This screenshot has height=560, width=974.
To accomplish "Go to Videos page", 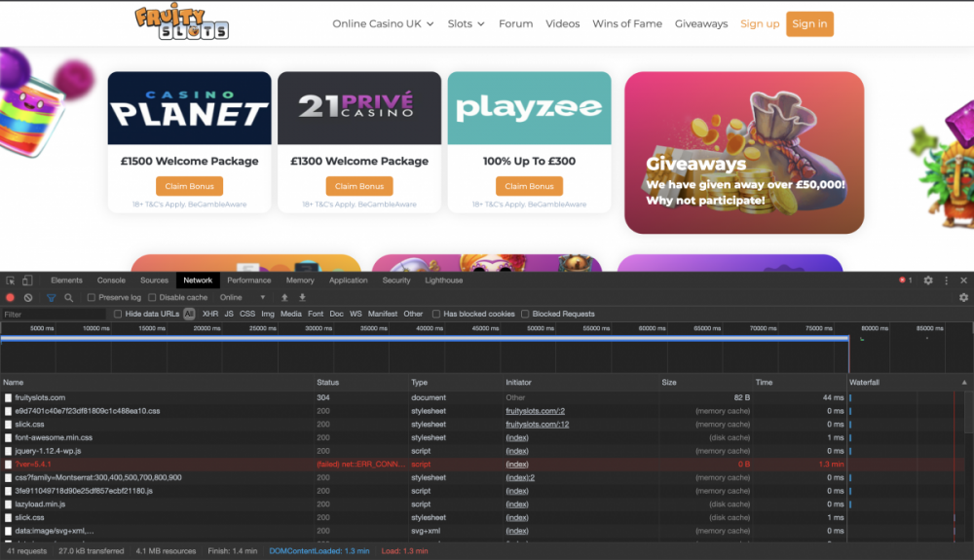I will (x=563, y=23).
